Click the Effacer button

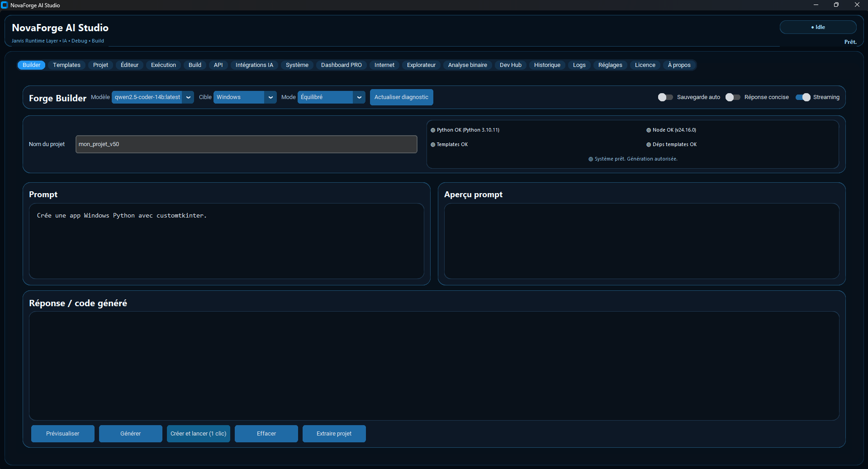pyautogui.click(x=266, y=434)
